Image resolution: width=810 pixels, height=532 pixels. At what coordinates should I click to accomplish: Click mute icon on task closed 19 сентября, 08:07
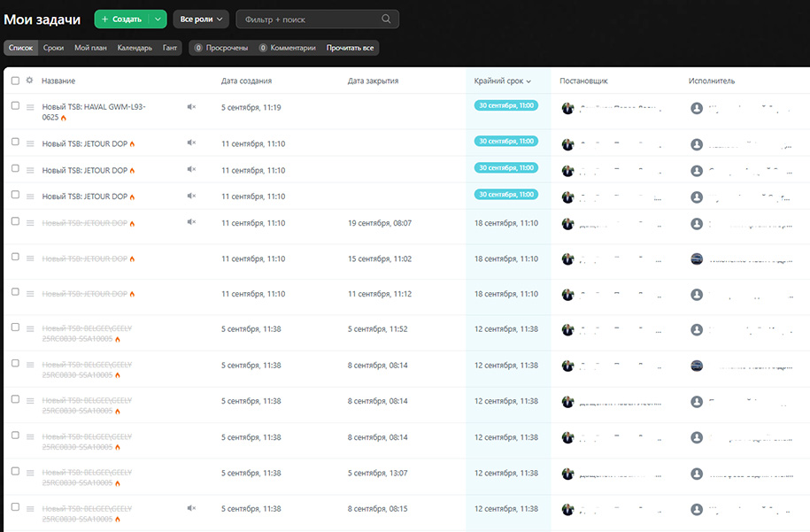[x=191, y=222]
